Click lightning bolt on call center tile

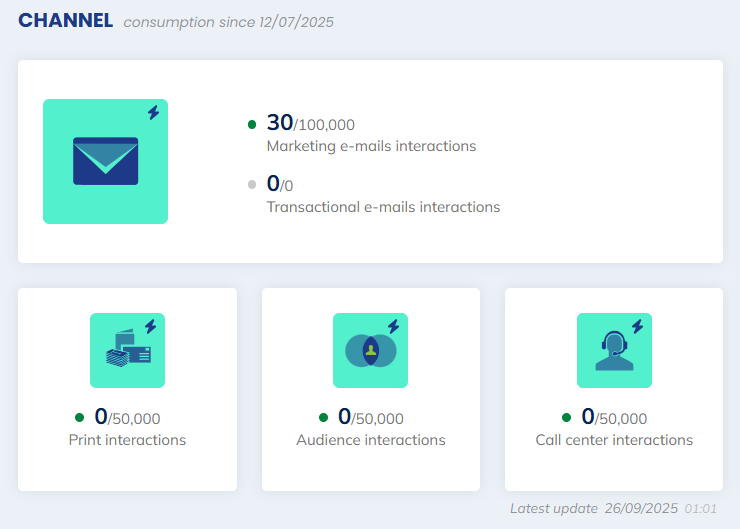click(637, 326)
